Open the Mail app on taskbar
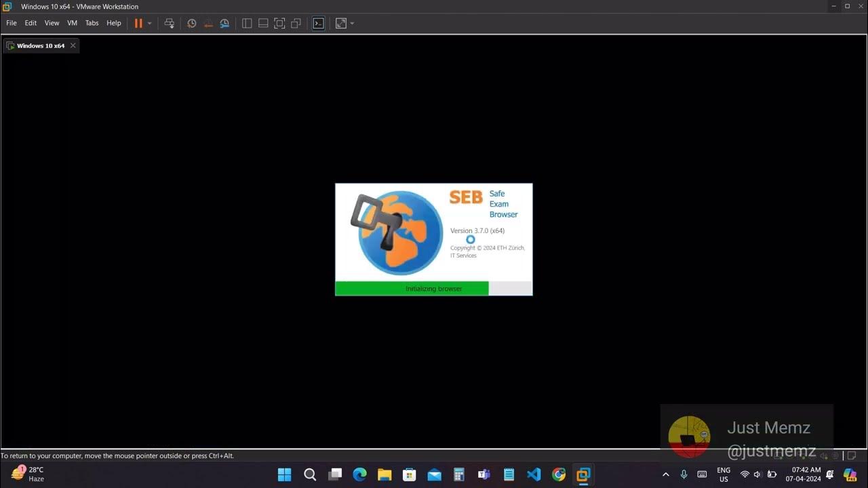Image resolution: width=868 pixels, height=488 pixels. (434, 474)
